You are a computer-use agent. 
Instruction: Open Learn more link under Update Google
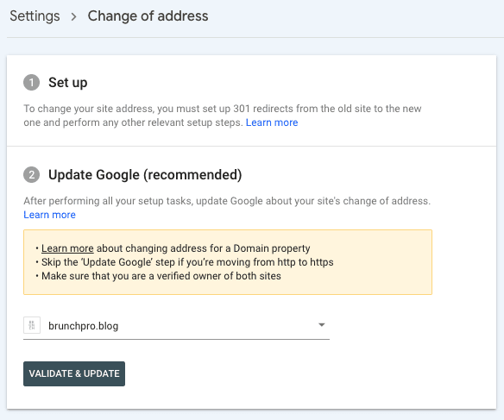coord(49,215)
